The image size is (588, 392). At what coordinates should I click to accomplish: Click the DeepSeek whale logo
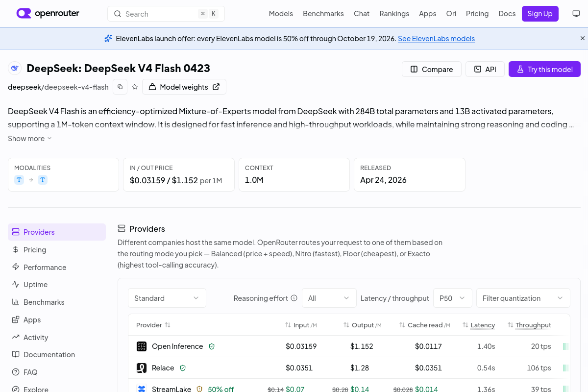coord(15,68)
